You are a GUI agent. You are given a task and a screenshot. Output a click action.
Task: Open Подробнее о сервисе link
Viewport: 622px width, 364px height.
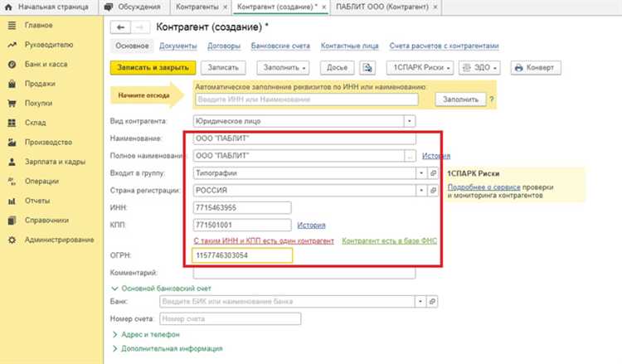pos(484,187)
